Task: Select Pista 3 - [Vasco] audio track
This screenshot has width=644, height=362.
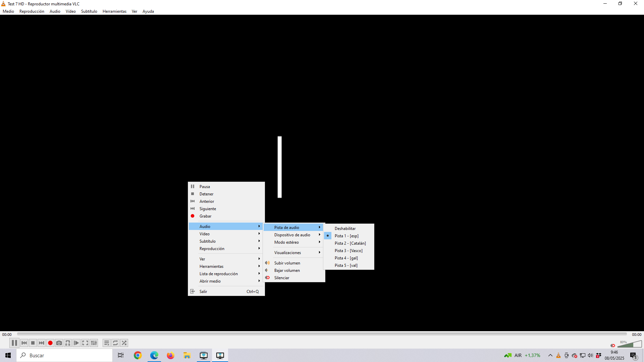Action: (349, 251)
